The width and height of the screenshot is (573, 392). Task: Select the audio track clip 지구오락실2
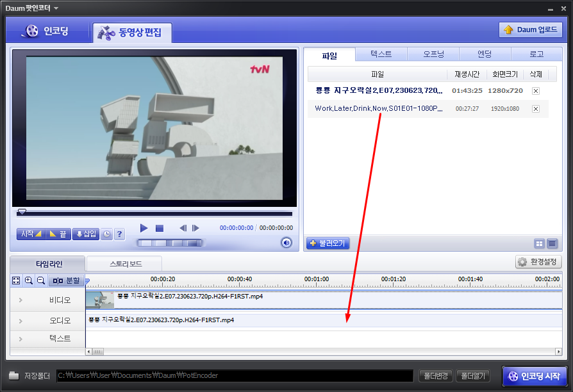pyautogui.click(x=324, y=320)
